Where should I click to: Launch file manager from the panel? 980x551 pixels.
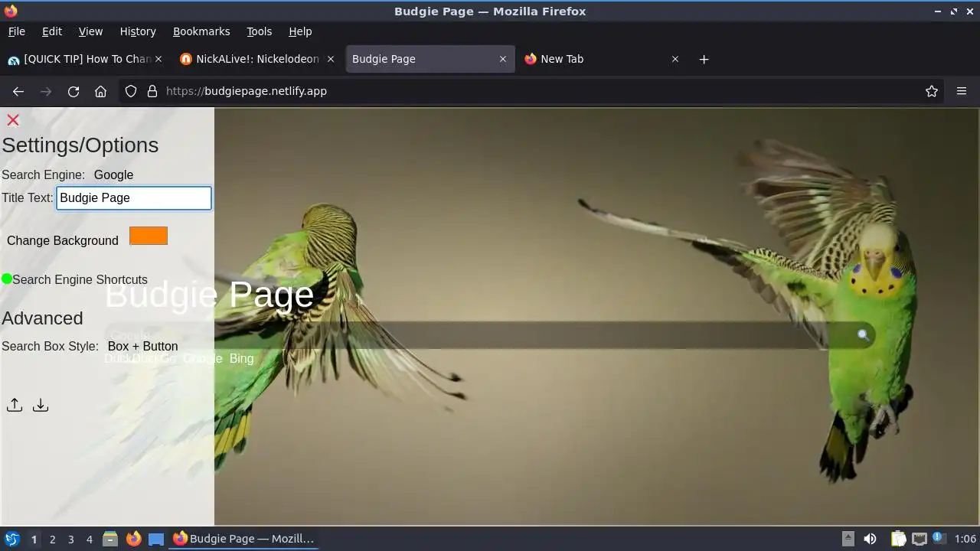click(110, 539)
